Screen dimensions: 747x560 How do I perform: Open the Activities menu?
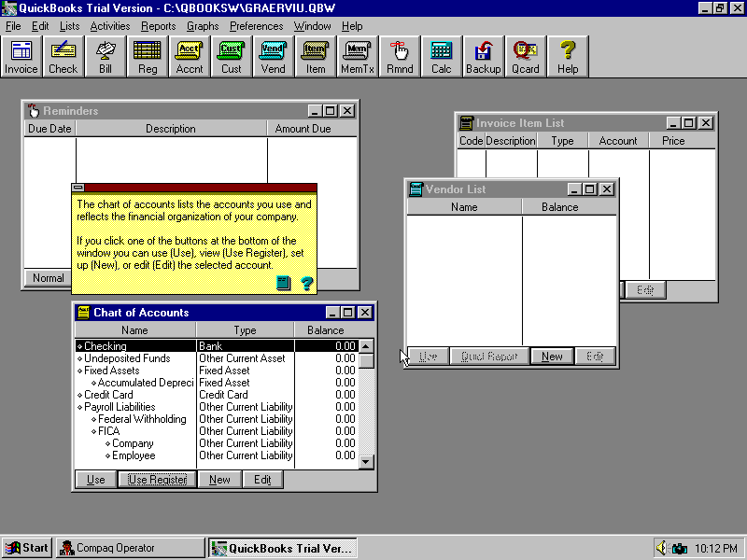click(110, 26)
